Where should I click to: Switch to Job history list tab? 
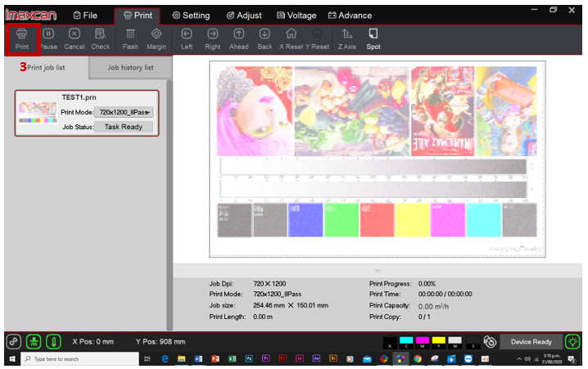pos(130,67)
